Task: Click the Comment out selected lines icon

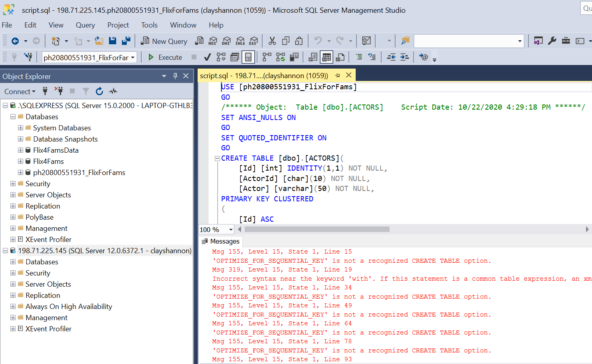Action: click(359, 57)
